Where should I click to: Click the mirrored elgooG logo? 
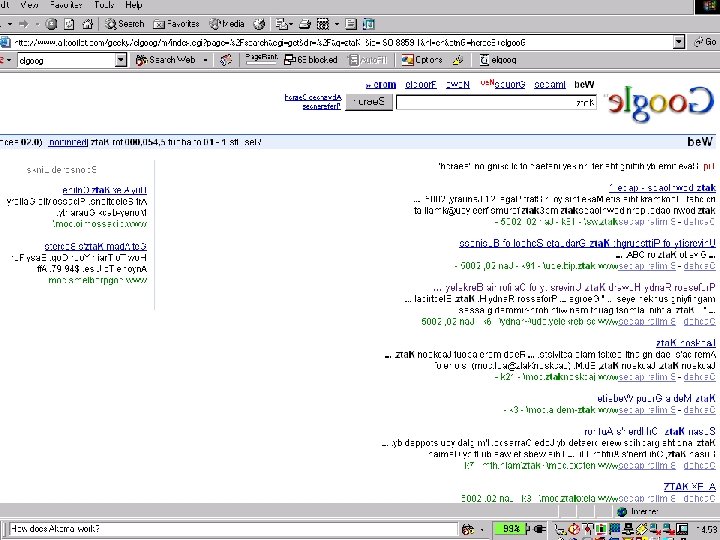pos(660,103)
